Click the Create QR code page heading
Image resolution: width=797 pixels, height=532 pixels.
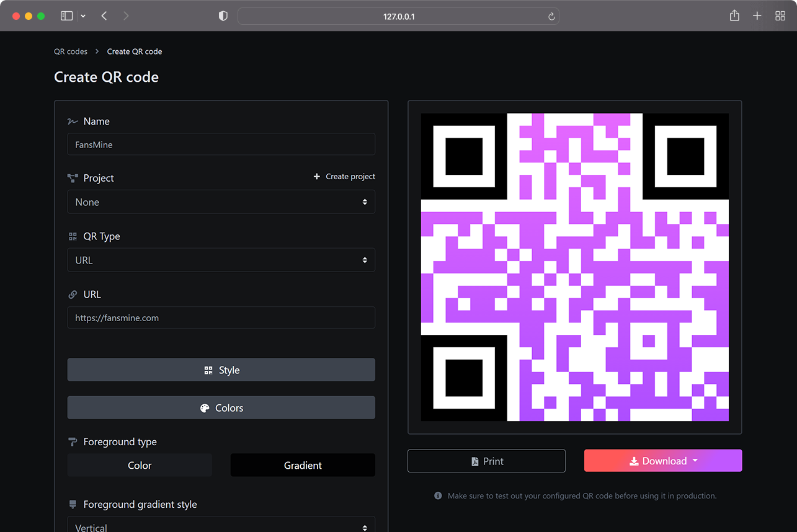106,77
